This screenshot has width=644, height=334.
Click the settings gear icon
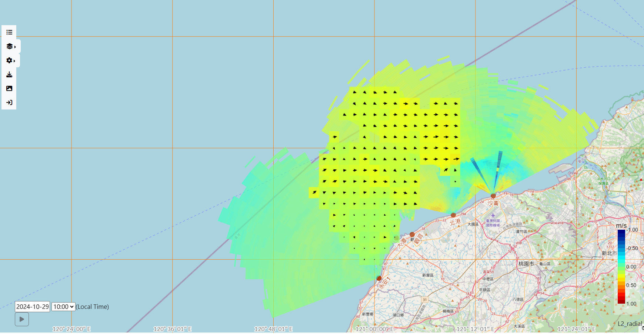click(9, 60)
